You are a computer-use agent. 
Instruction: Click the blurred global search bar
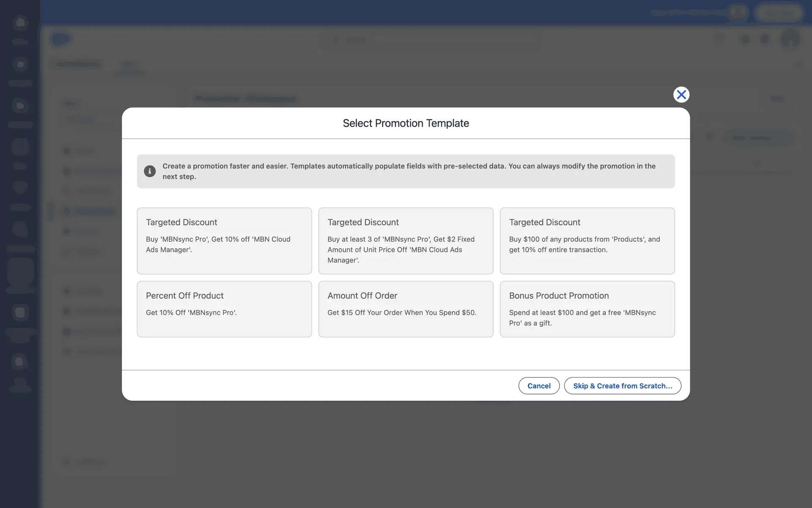click(431, 40)
